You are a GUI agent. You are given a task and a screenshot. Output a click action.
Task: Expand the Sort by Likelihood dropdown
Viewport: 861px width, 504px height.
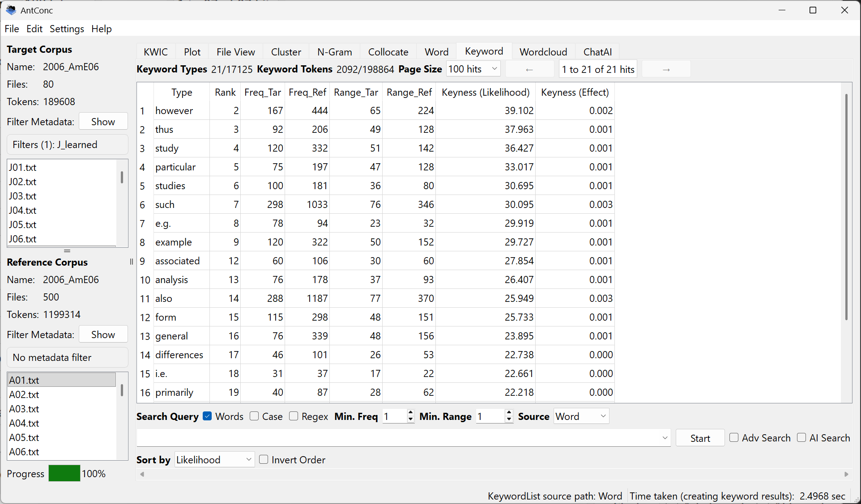[x=214, y=460]
